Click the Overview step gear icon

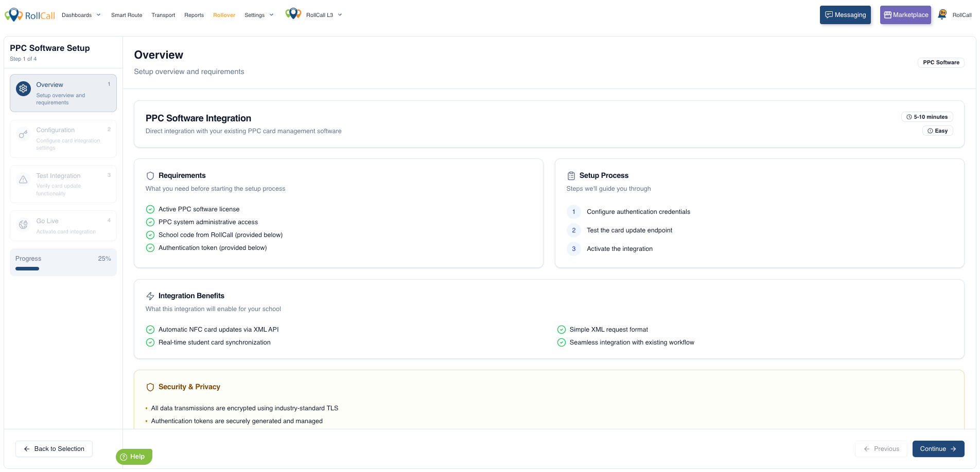point(23,88)
